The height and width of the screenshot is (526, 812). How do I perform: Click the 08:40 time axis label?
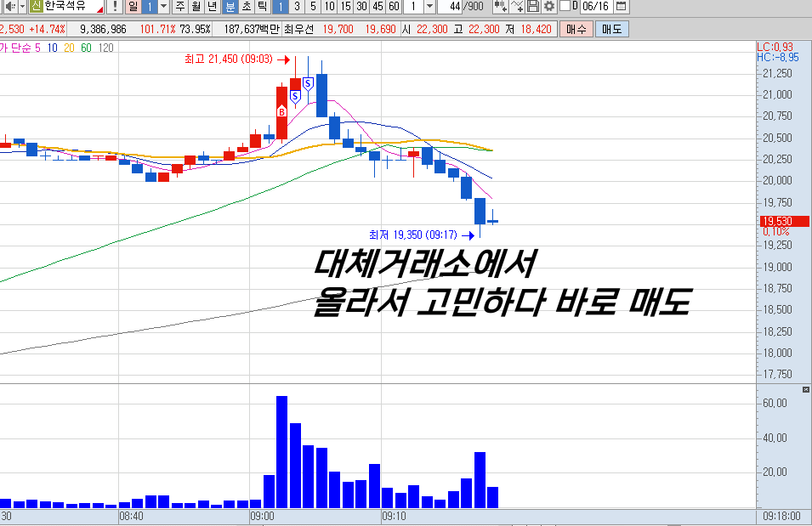tap(131, 517)
